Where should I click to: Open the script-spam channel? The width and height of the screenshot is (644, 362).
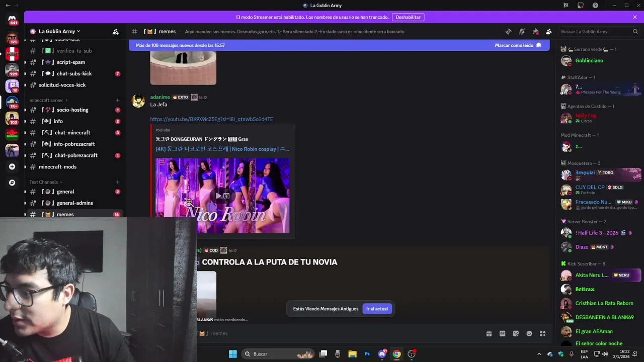[74, 62]
